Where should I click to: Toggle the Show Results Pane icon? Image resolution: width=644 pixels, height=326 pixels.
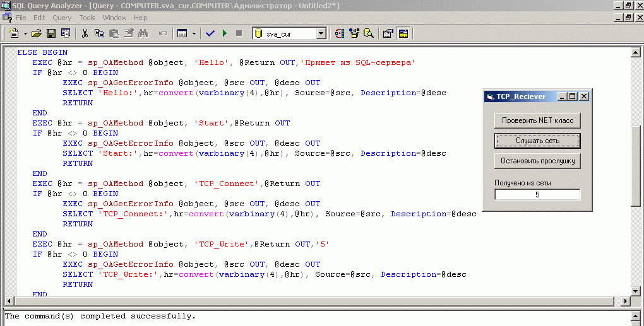(x=403, y=33)
